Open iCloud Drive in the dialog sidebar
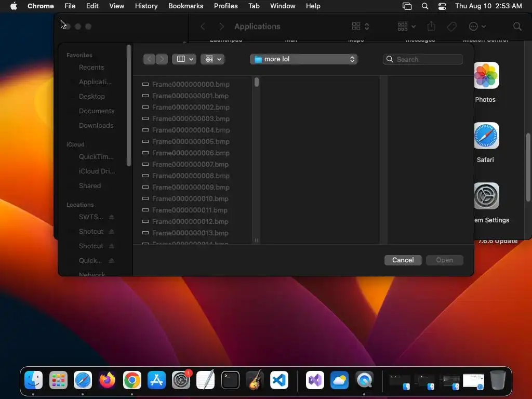Viewport: 532px width, 399px height. click(97, 171)
